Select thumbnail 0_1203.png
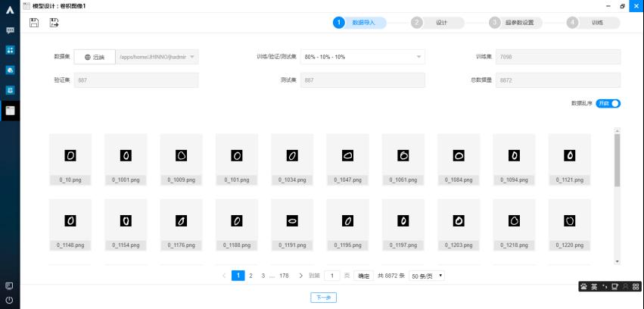Screen dimensions: 644x309 pyautogui.click(x=459, y=225)
